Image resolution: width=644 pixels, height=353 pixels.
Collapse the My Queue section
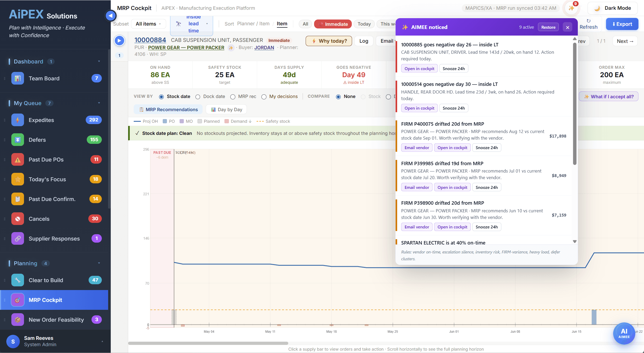(99, 103)
